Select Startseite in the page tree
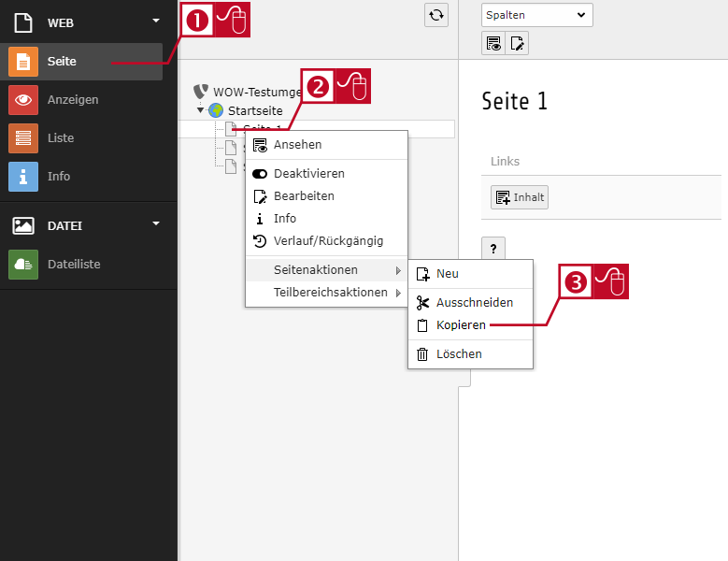Image resolution: width=728 pixels, height=561 pixels. (x=255, y=110)
